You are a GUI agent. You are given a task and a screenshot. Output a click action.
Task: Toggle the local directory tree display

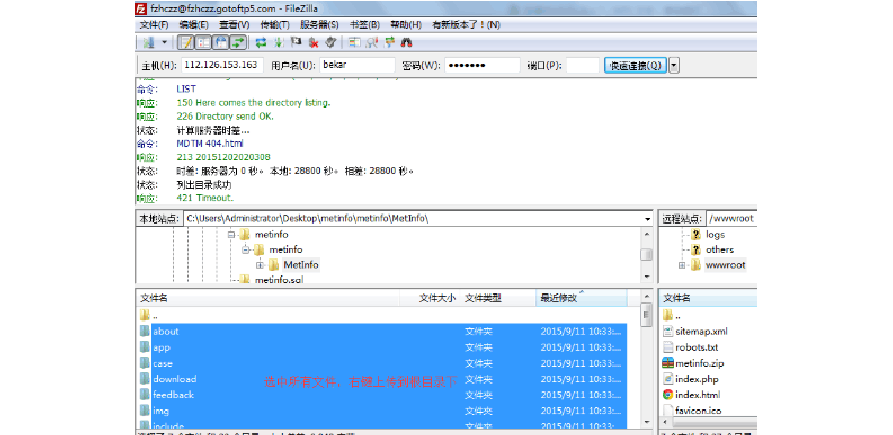coord(203,43)
